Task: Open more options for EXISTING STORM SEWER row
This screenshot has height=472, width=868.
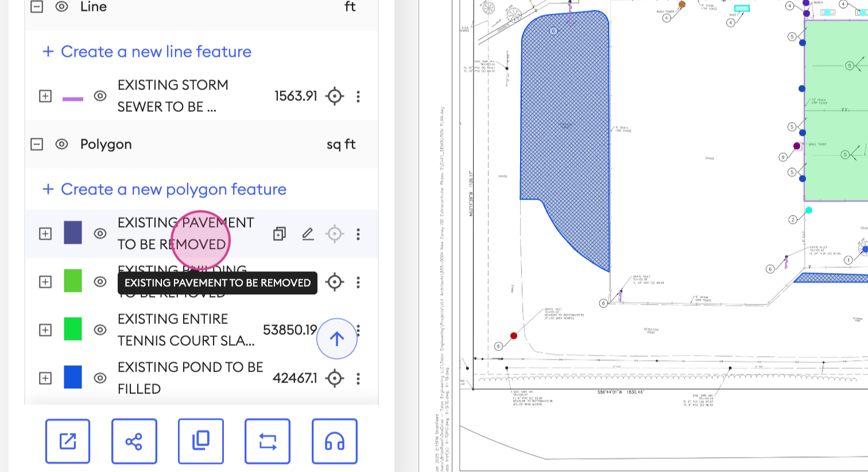Action: coord(358,96)
